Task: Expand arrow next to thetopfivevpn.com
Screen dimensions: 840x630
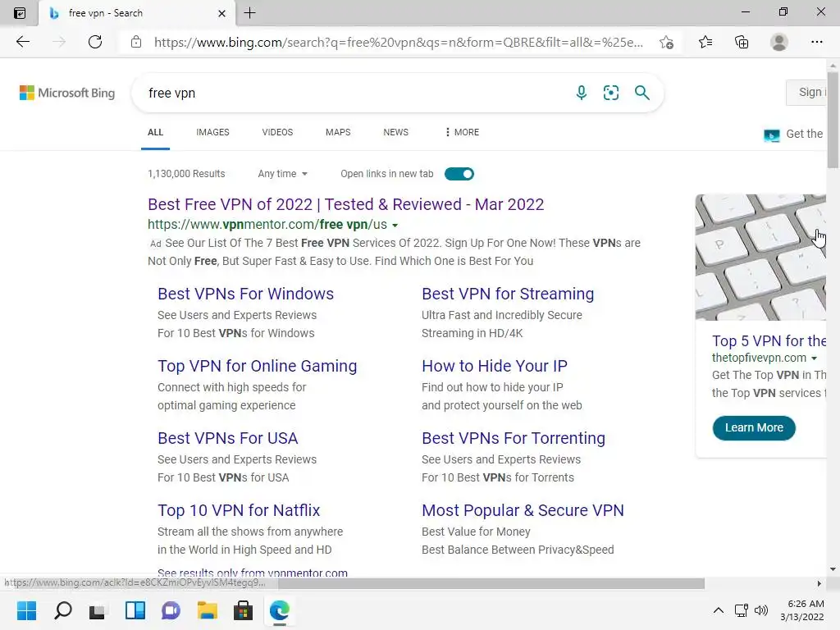Action: tap(814, 358)
